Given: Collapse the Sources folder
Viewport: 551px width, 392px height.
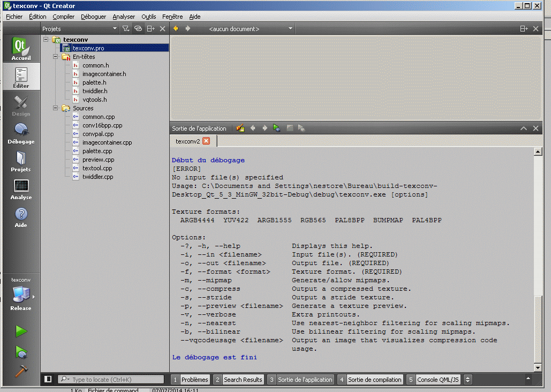Looking at the screenshot, I should (56, 108).
